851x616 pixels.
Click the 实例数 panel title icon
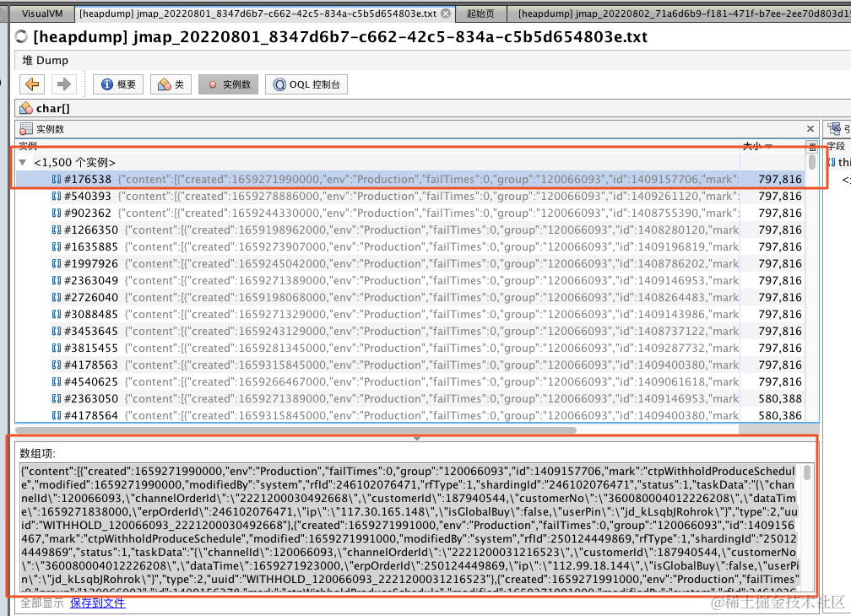click(26, 128)
